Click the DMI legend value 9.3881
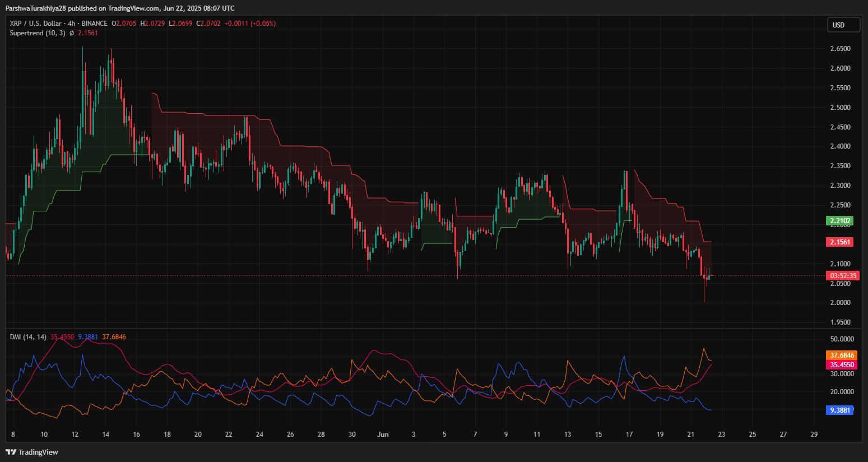The image size is (868, 462). point(88,337)
